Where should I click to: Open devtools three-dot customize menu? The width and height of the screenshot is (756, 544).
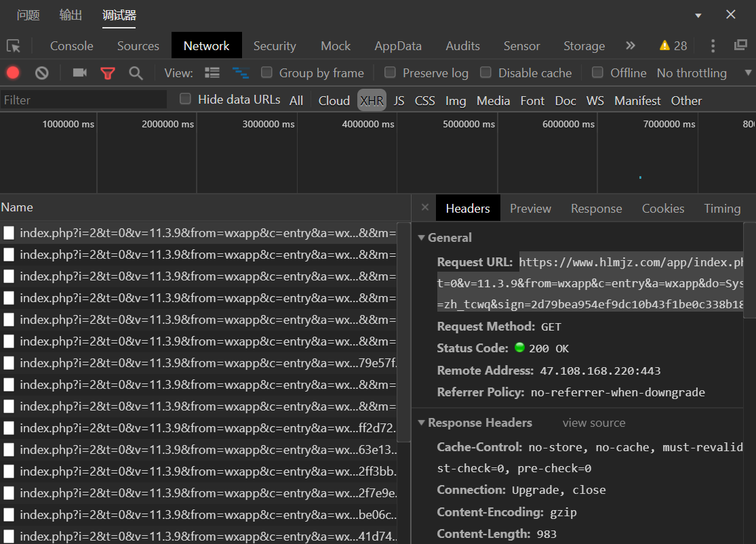[713, 46]
